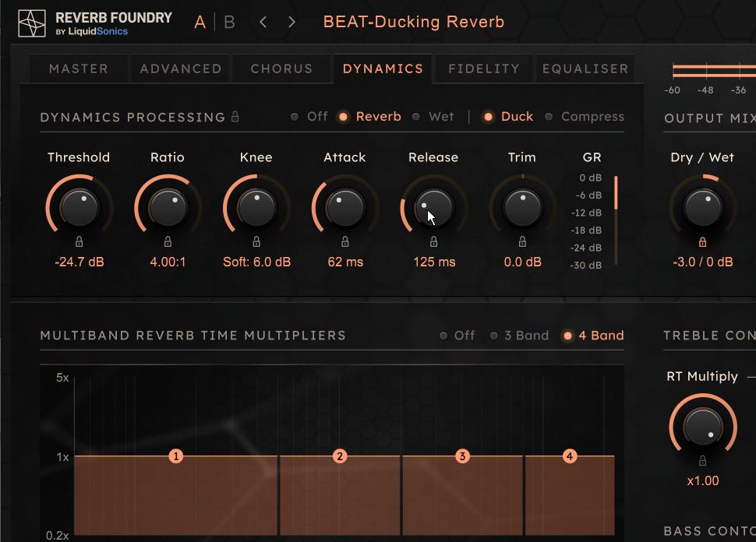
Task: Toggle lock under Trim knob
Action: click(x=523, y=241)
